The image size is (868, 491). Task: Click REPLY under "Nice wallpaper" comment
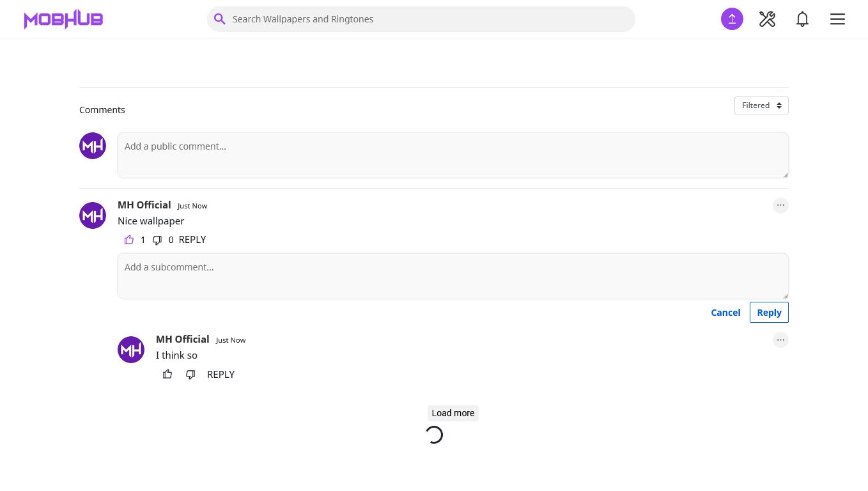pyautogui.click(x=192, y=240)
